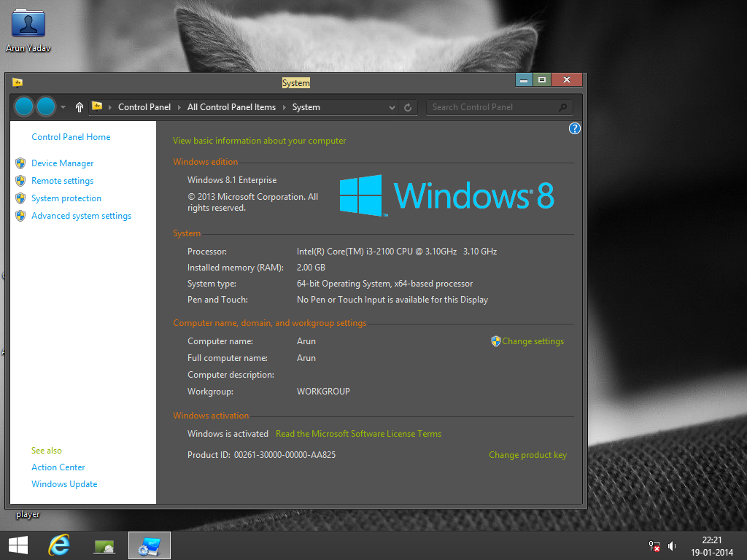Open the recent locations dropdown arrow
The width and height of the screenshot is (747, 560).
pyautogui.click(x=63, y=107)
